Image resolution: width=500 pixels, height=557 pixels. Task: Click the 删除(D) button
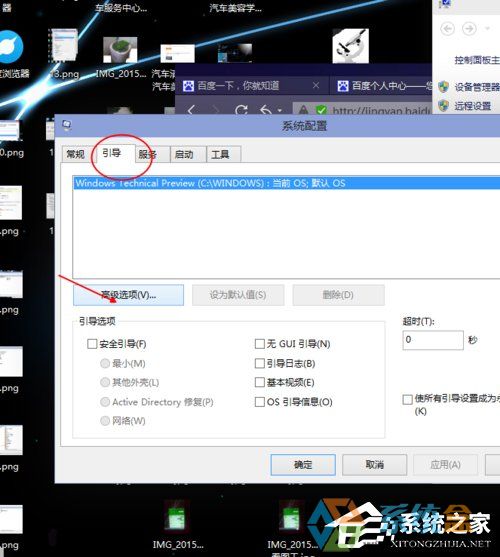[x=338, y=295]
